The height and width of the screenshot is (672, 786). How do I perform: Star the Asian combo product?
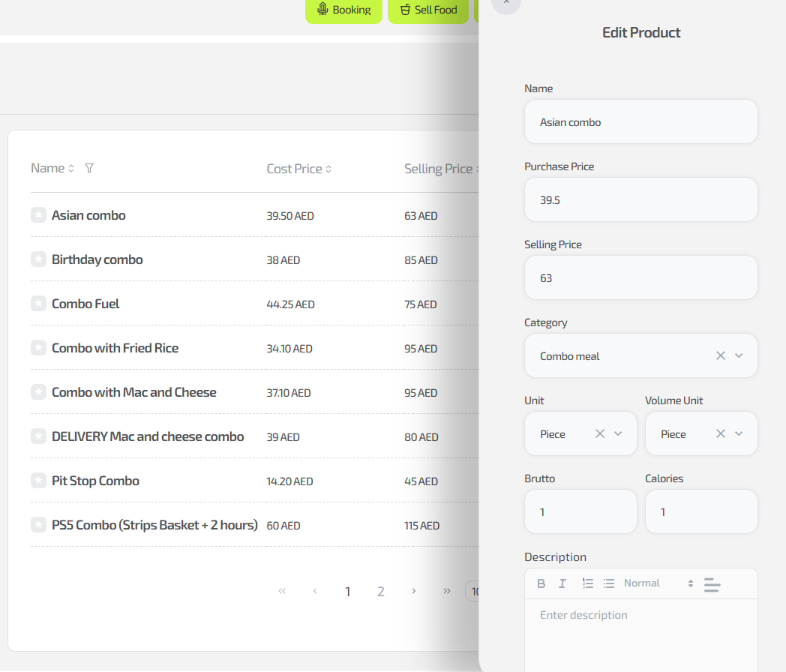point(38,215)
